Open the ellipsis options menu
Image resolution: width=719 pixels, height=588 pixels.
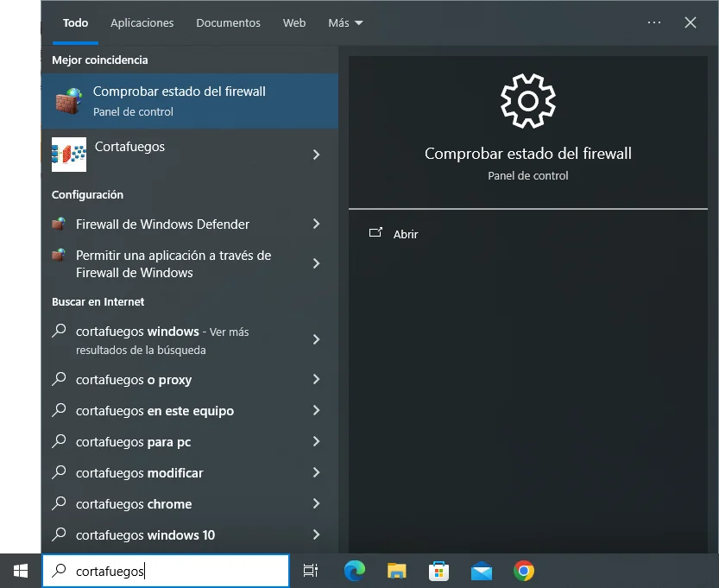coord(653,22)
